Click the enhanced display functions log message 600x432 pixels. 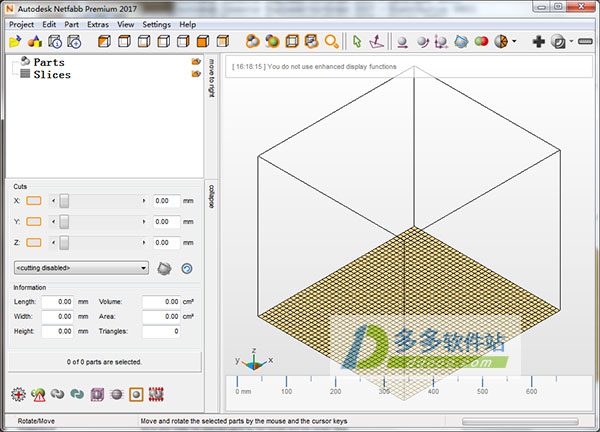[x=314, y=67]
